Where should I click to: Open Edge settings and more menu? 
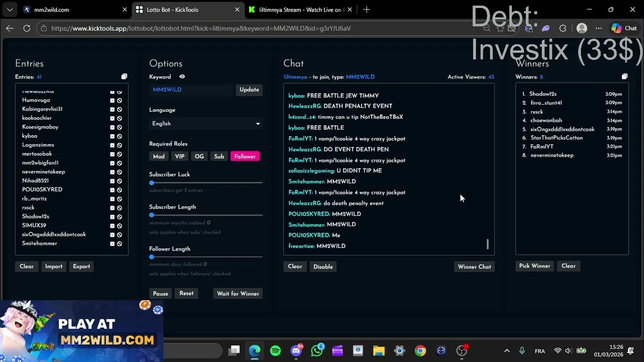point(598,28)
